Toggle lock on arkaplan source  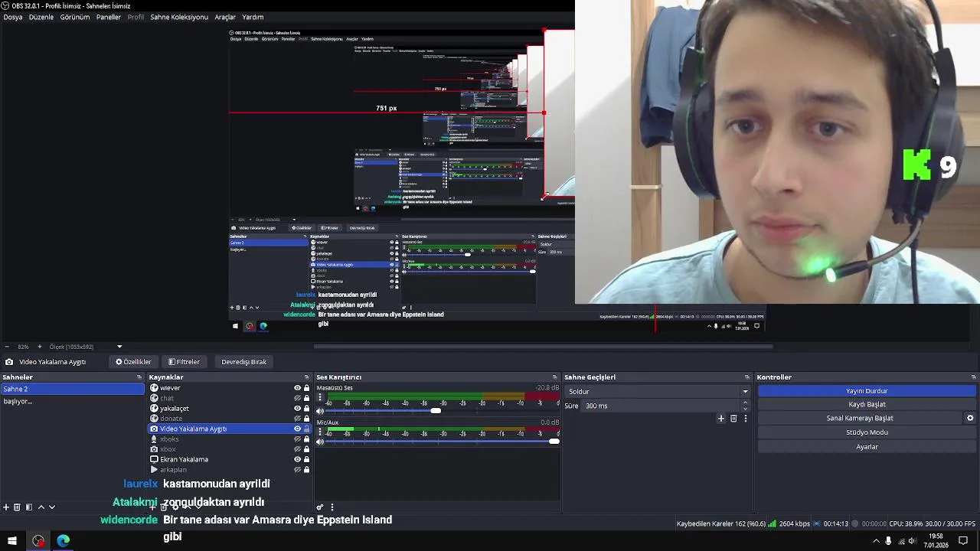[306, 470]
